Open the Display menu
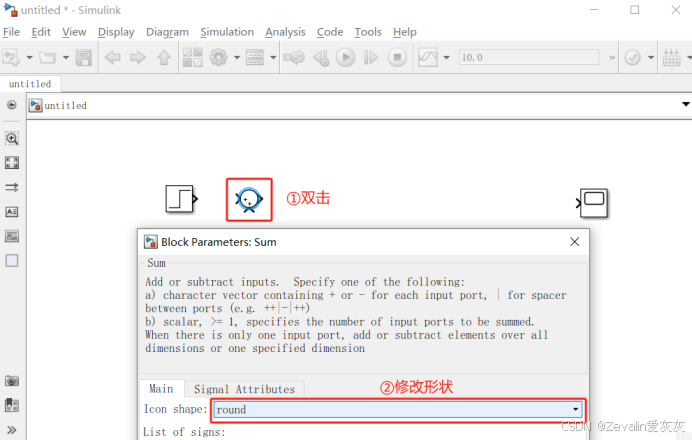 tap(116, 32)
